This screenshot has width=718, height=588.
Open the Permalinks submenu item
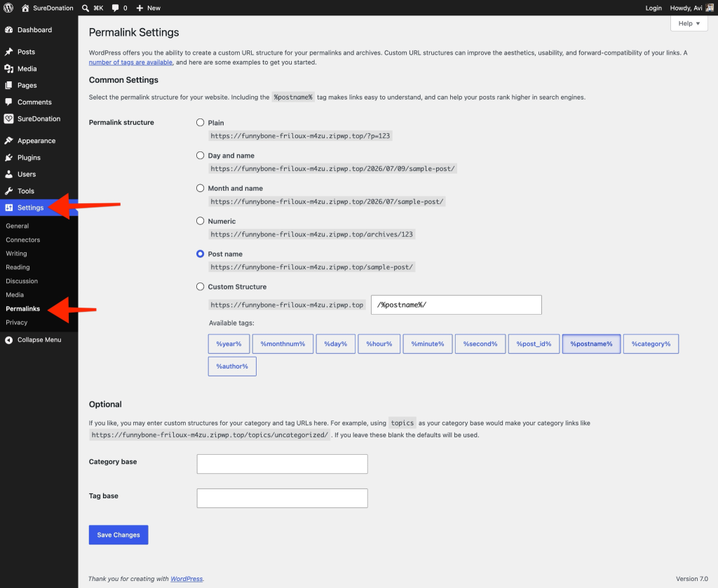(x=23, y=309)
